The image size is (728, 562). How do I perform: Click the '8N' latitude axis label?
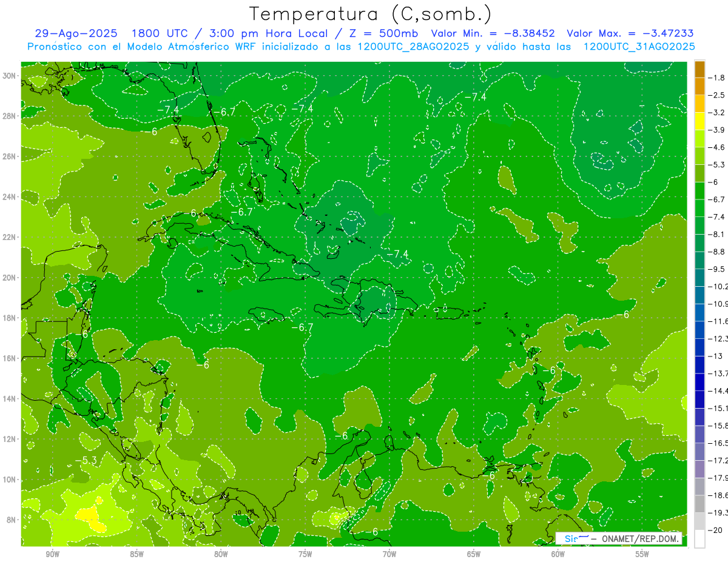12,520
